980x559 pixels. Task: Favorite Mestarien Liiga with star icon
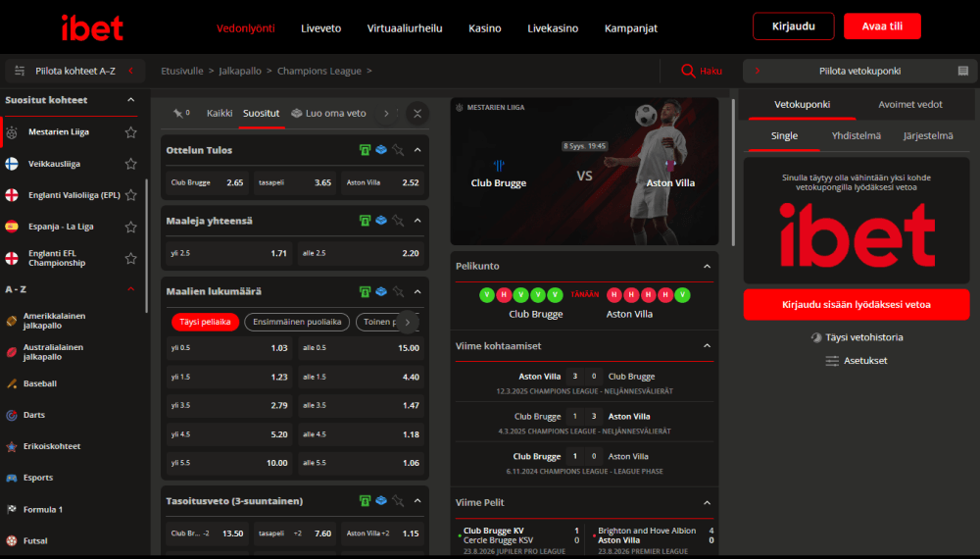coord(130,132)
